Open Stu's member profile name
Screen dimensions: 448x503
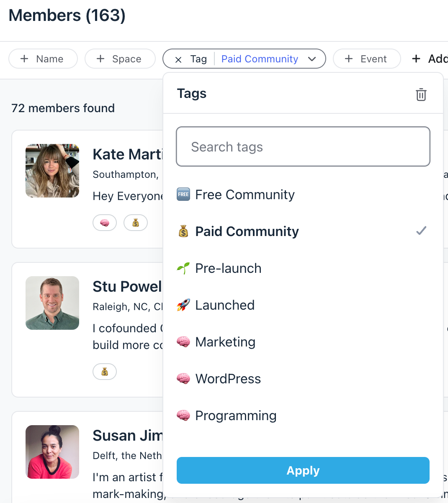[x=128, y=287]
